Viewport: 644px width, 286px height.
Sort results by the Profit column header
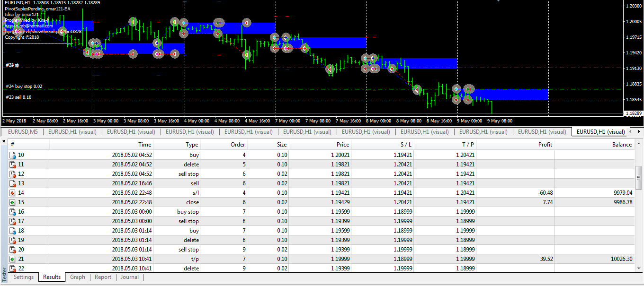coord(545,145)
